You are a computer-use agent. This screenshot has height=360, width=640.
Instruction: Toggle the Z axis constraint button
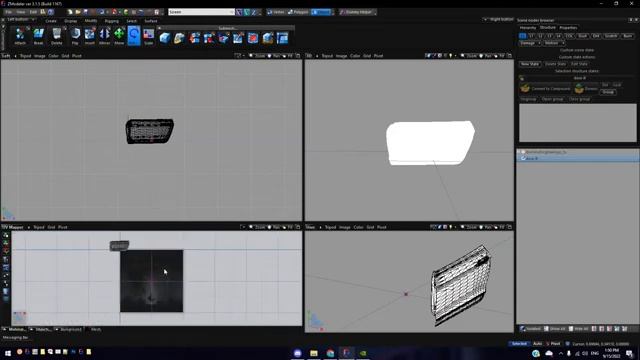[254, 12]
